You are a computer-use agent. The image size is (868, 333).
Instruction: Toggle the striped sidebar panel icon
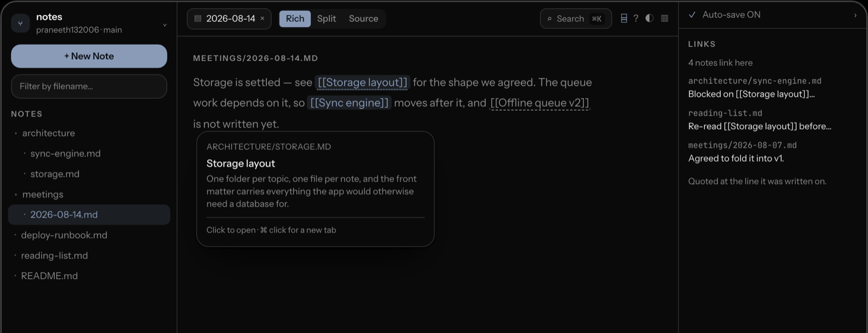[665, 18]
